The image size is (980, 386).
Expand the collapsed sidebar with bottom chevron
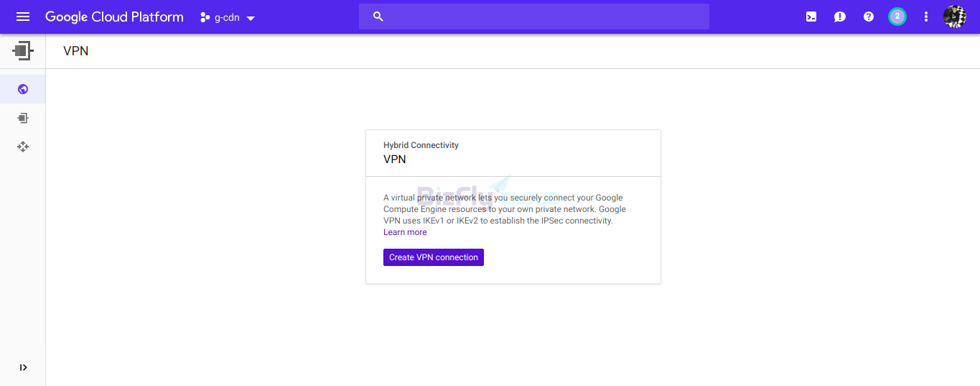[x=23, y=367]
